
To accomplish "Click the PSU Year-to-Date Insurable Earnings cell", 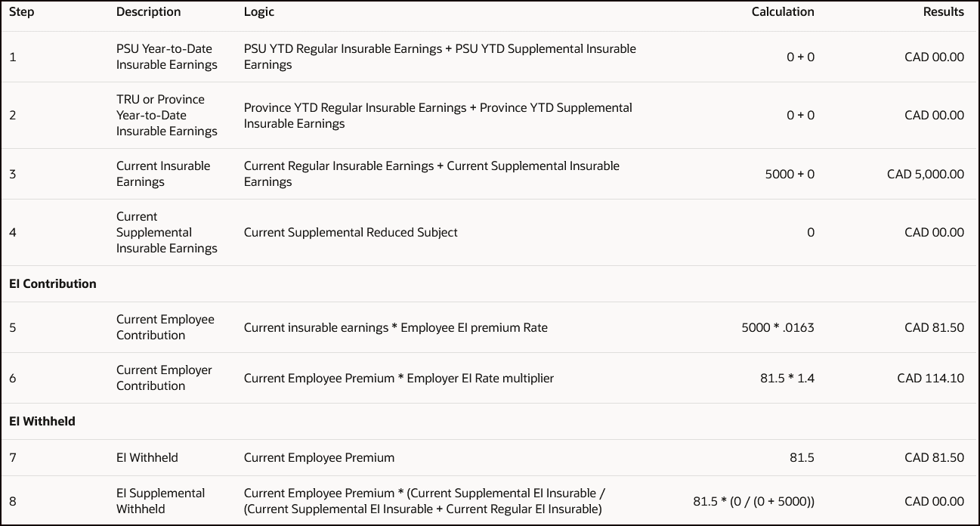I will [x=167, y=57].
